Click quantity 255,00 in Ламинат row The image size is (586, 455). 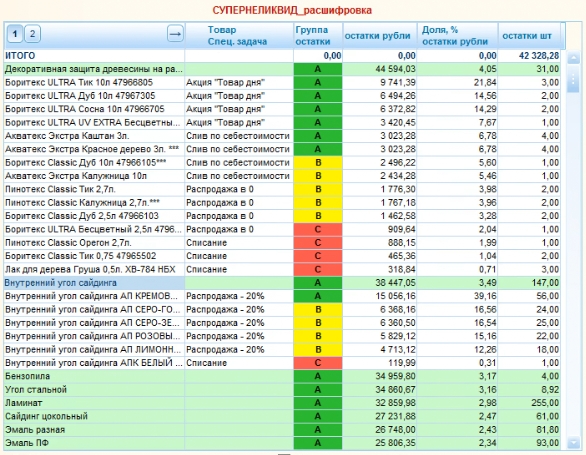coord(545,403)
